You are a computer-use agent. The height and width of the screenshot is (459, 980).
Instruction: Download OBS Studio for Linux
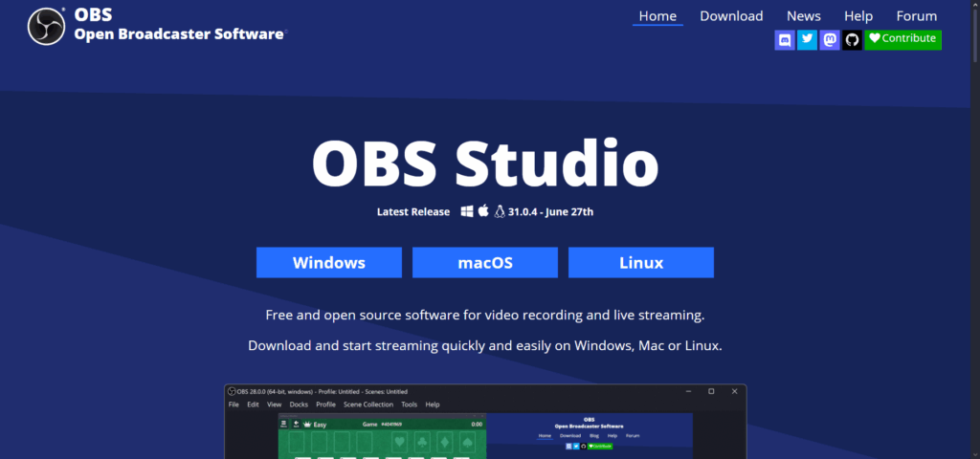641,262
